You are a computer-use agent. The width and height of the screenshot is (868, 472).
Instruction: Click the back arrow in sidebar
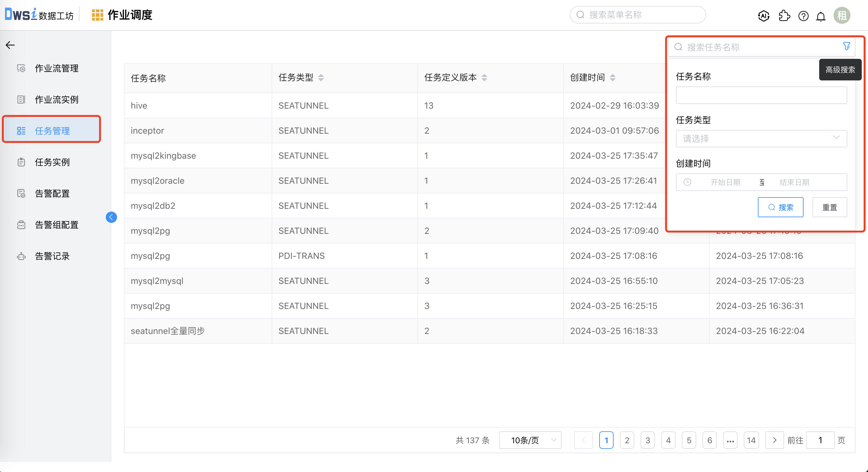point(10,45)
